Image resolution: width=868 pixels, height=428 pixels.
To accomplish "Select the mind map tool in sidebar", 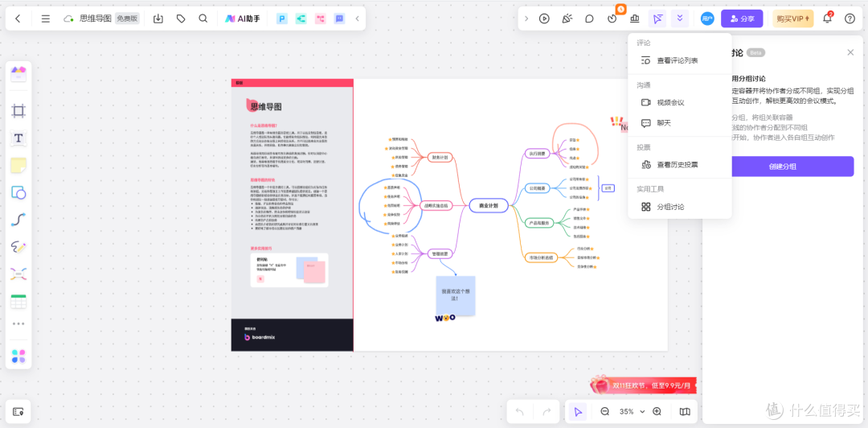I will (18, 274).
